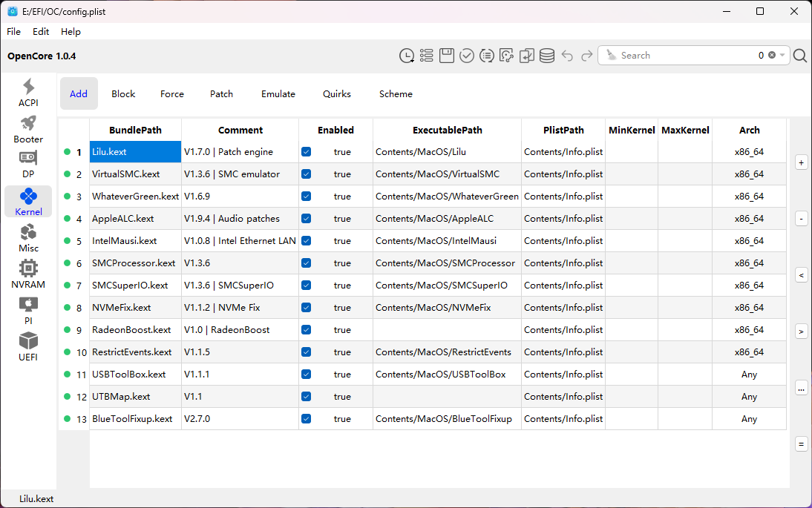
Task: Click the plus button to add row
Action: [x=801, y=162]
